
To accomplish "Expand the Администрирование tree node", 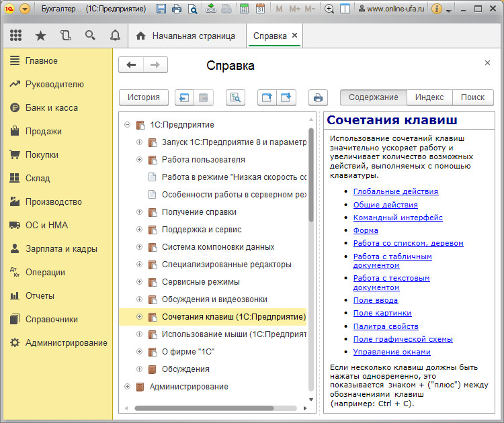I will pyautogui.click(x=127, y=387).
